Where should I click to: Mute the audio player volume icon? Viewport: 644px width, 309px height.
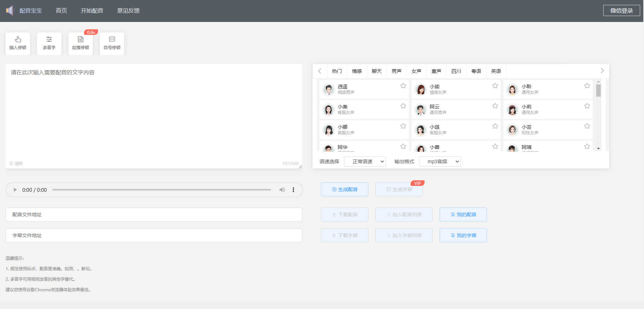coord(282,190)
